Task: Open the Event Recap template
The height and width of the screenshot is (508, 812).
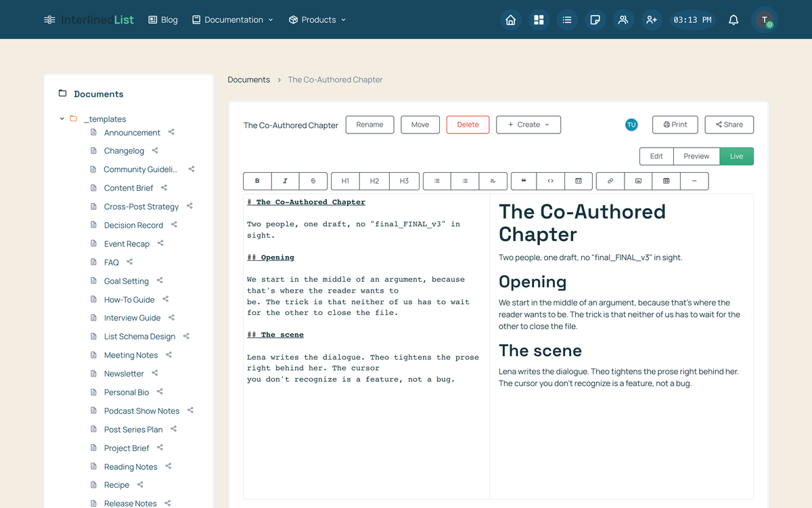Action: click(127, 244)
